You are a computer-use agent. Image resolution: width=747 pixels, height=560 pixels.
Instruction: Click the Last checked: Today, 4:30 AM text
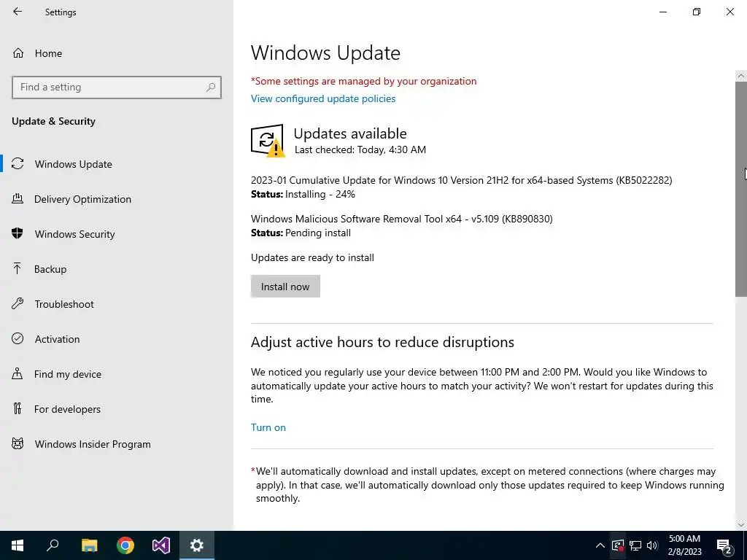pyautogui.click(x=360, y=149)
